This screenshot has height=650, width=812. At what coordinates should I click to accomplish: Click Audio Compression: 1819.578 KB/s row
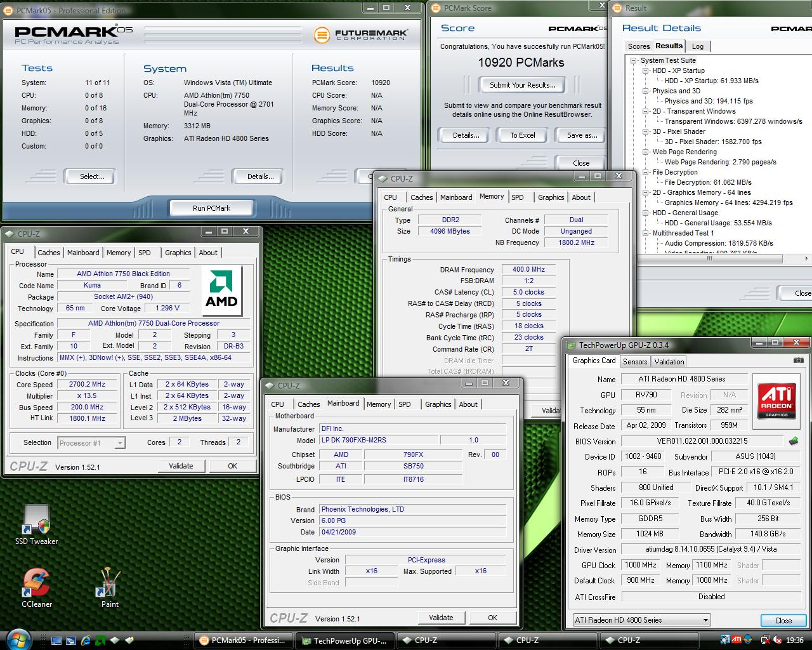pyautogui.click(x=719, y=243)
